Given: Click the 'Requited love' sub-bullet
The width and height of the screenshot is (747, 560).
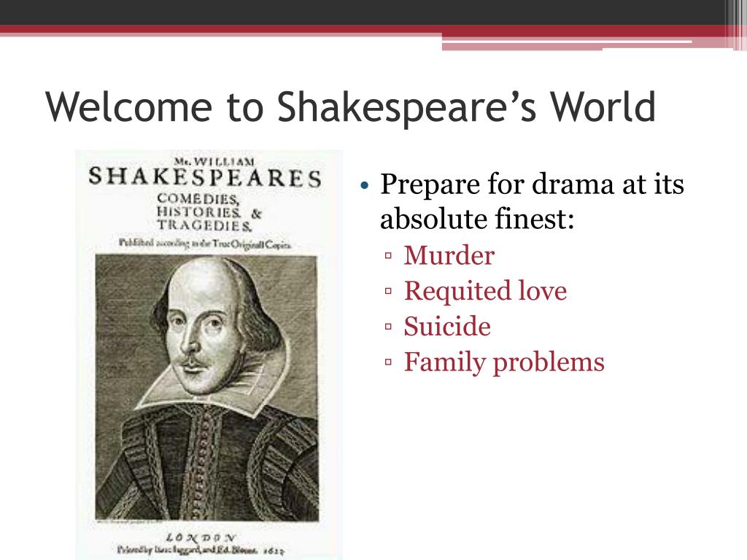Looking at the screenshot, I should point(485,291).
